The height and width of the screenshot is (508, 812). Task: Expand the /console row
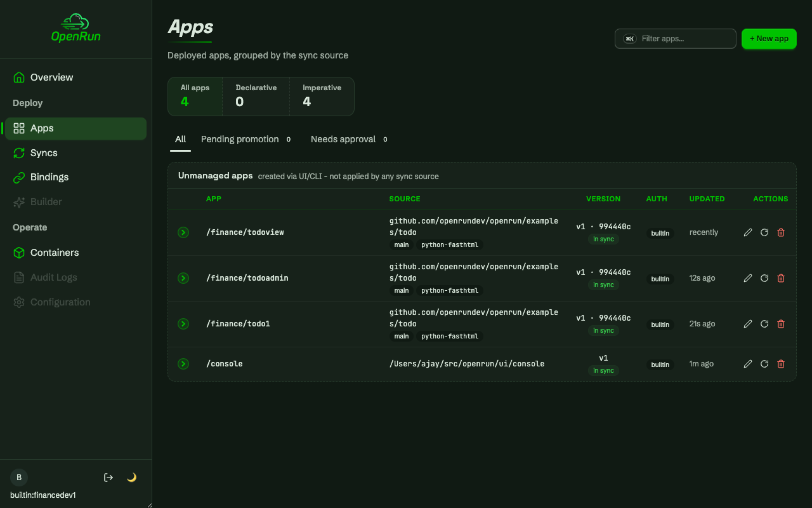coord(183,364)
